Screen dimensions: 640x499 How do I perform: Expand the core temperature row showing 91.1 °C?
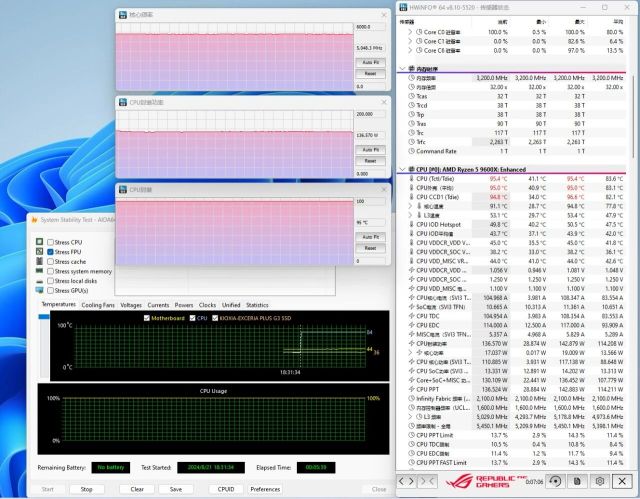410,206
